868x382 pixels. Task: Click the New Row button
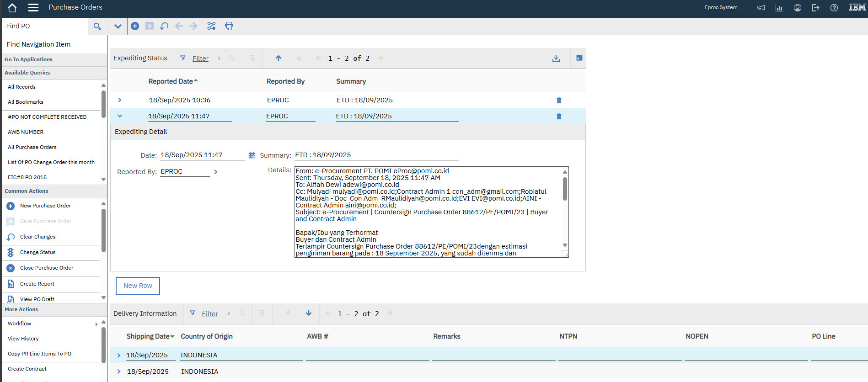[138, 286]
